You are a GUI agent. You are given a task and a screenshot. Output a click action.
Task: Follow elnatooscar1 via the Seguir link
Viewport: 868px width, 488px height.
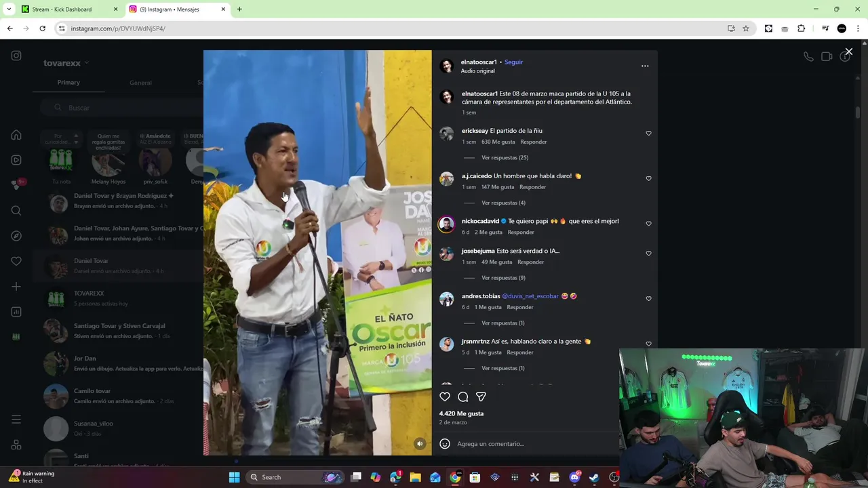(x=513, y=62)
